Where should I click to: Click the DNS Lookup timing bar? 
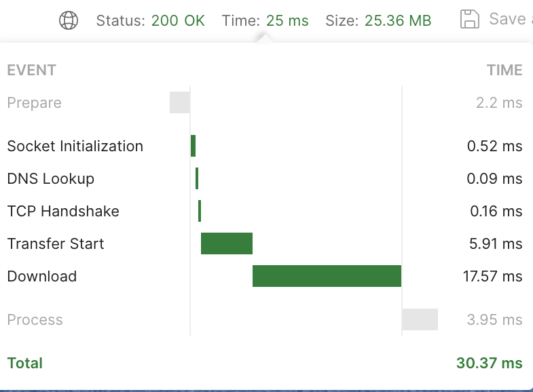tap(197, 178)
